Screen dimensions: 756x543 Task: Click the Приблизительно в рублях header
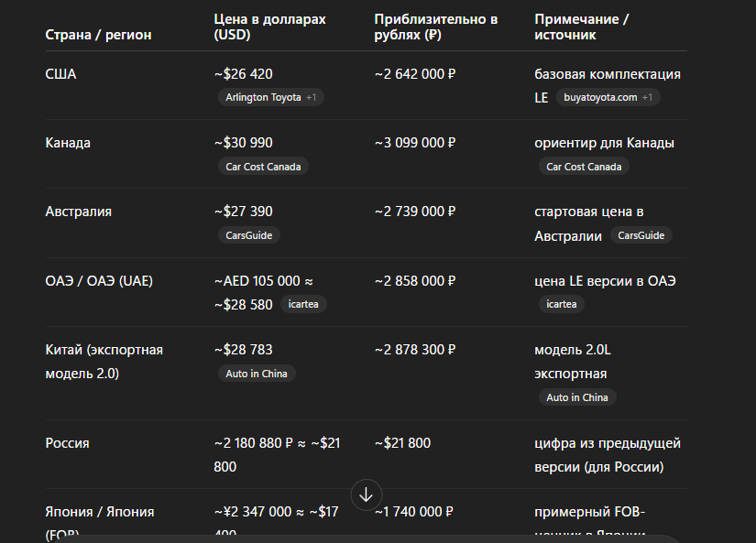coord(436,27)
